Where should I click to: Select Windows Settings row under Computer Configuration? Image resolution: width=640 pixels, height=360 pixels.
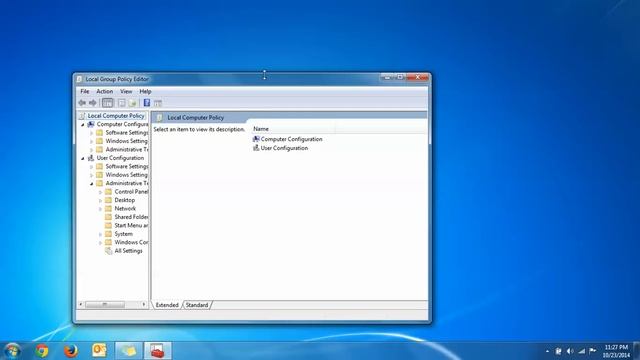tap(127, 141)
